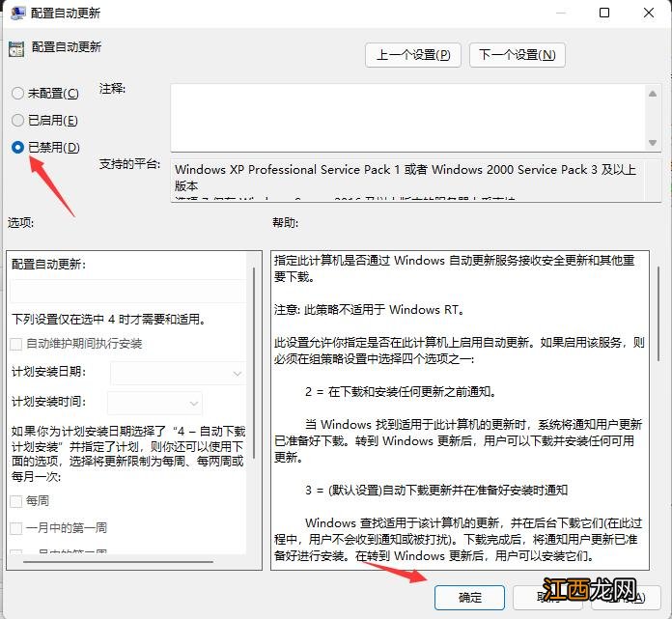This screenshot has height=619, width=672.
Task: Select the 已启用(E) radio button
Action: tap(17, 121)
